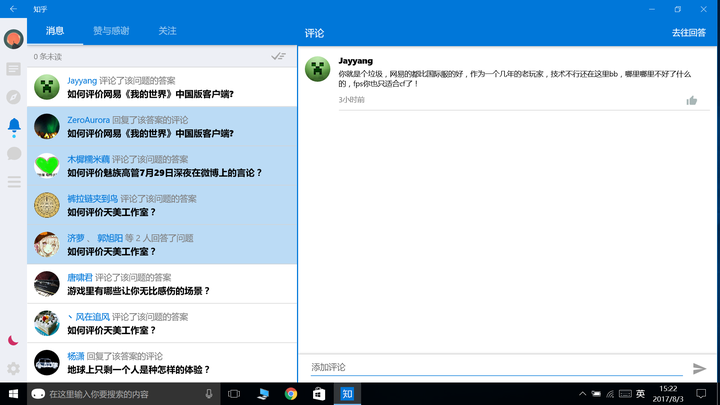This screenshot has height=405, width=720.
Task: Click 杨潇's black car avatar
Action: [47, 363]
